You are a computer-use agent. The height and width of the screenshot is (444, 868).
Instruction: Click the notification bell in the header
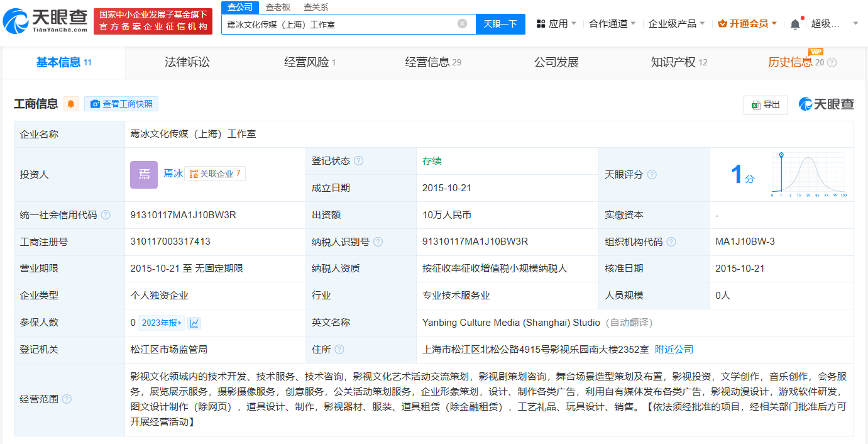click(x=795, y=24)
